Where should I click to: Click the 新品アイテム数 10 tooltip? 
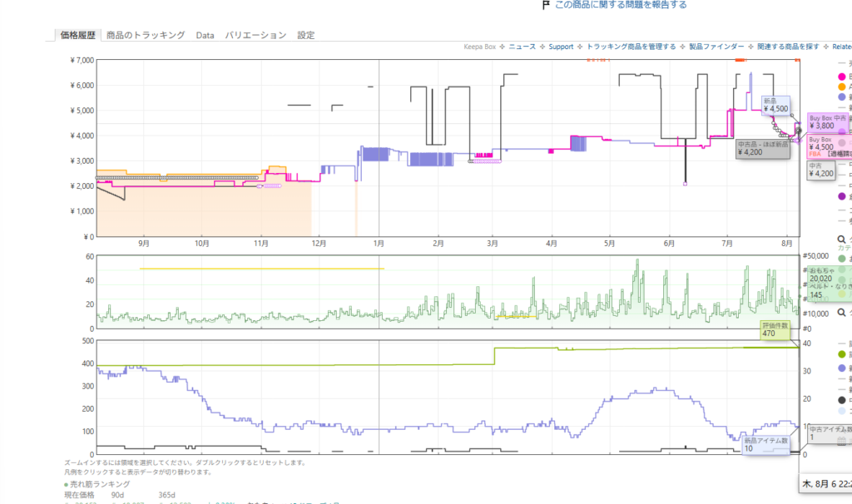[x=765, y=445]
